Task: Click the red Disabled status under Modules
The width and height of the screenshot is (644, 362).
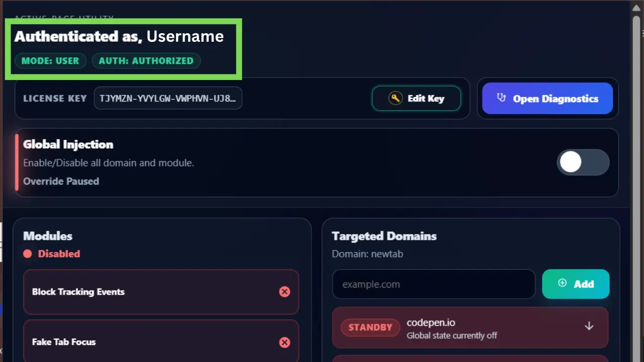Action: click(59, 254)
